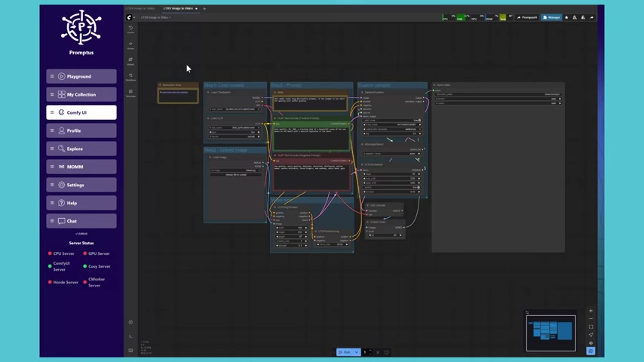Click the Run button to queue workflow
This screenshot has height=362, width=644.
coord(345,352)
